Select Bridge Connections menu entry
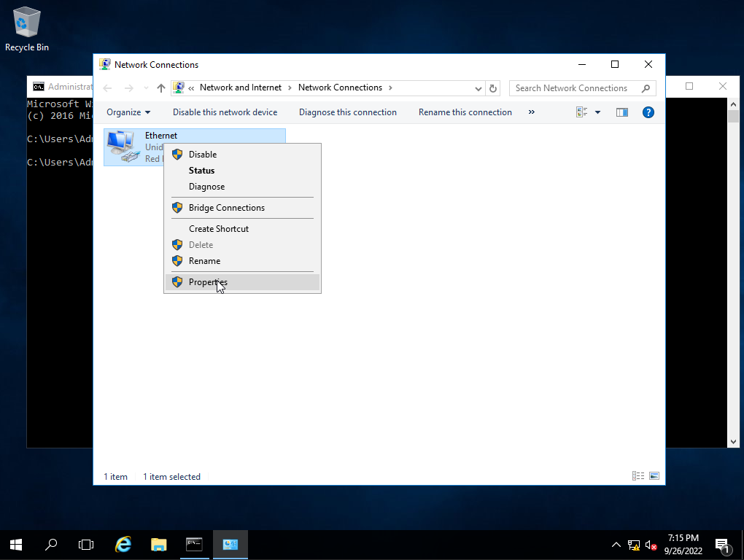Screen dimensions: 744x560 click(x=242, y=208)
